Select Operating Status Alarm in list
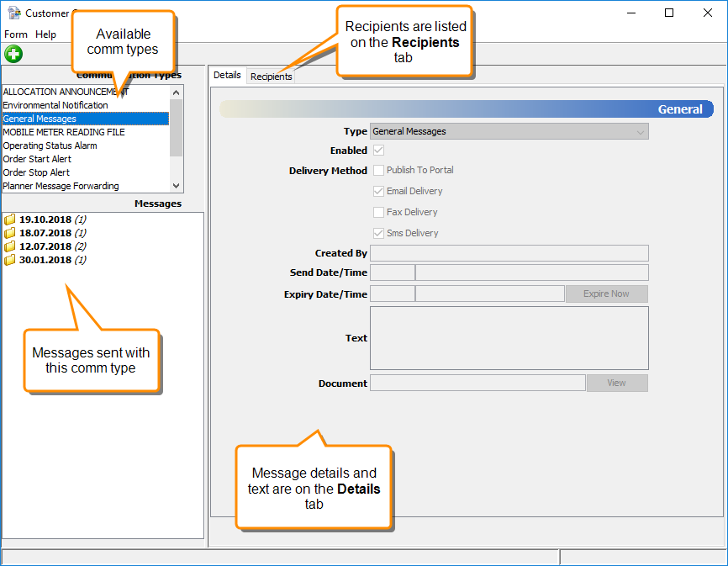 [50, 145]
